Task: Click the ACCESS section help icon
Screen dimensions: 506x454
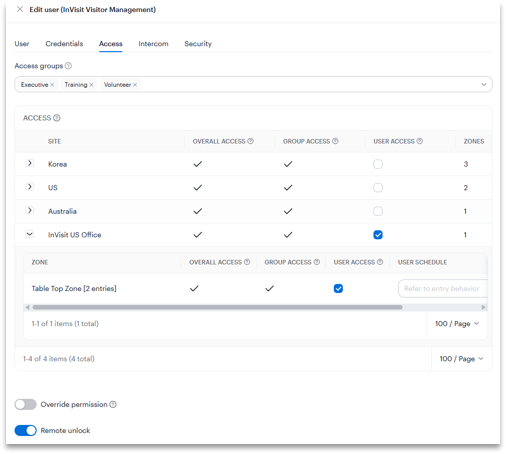Action: [x=57, y=118]
